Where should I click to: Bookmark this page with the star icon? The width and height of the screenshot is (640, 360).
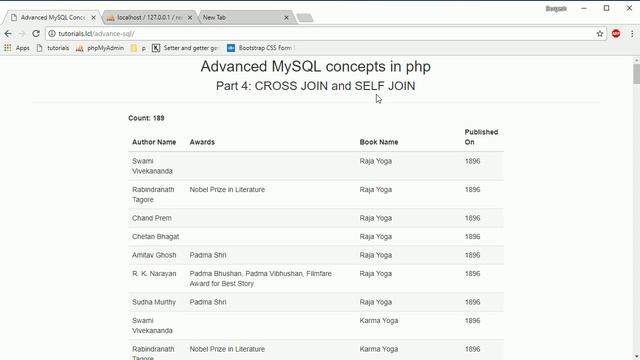point(600,34)
